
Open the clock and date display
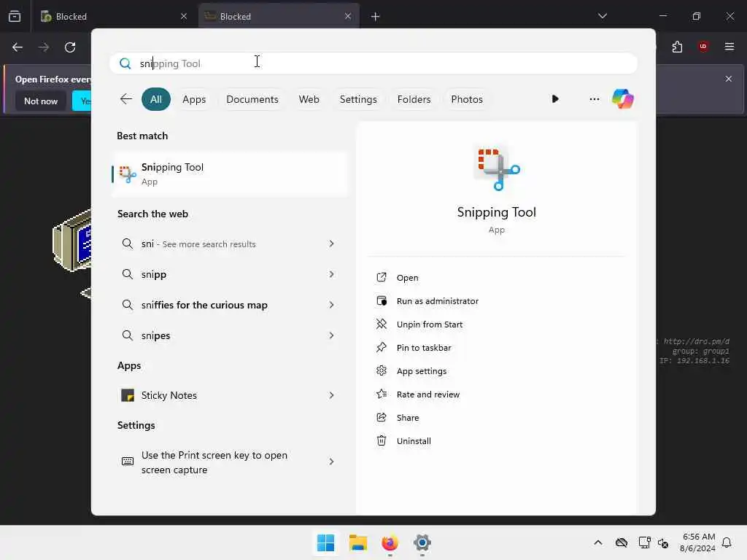tap(698, 542)
